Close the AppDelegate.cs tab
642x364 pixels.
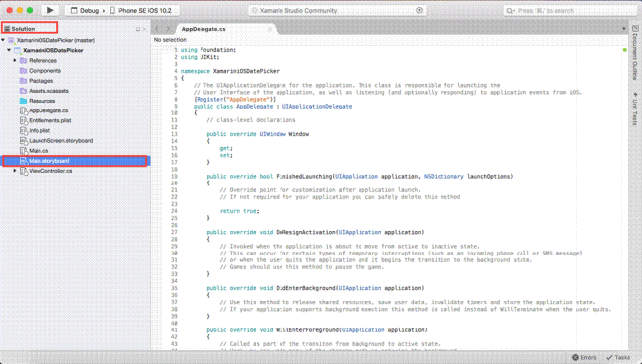(x=270, y=29)
